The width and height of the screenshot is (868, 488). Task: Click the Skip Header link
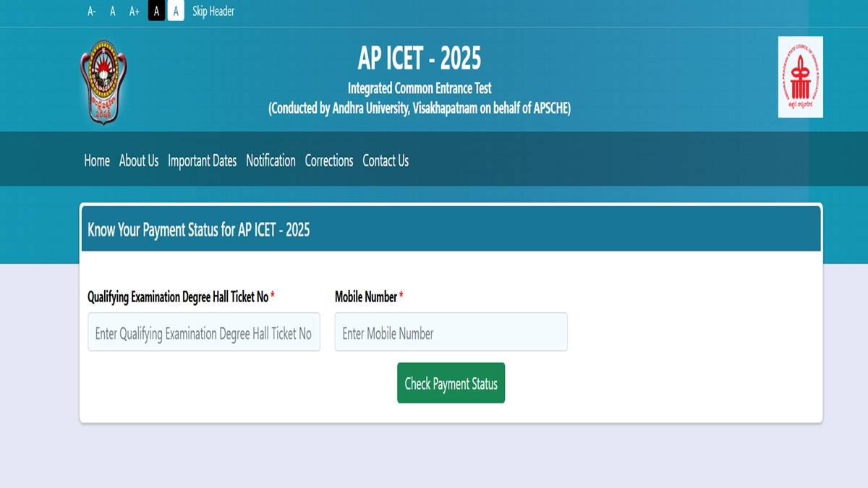213,11
